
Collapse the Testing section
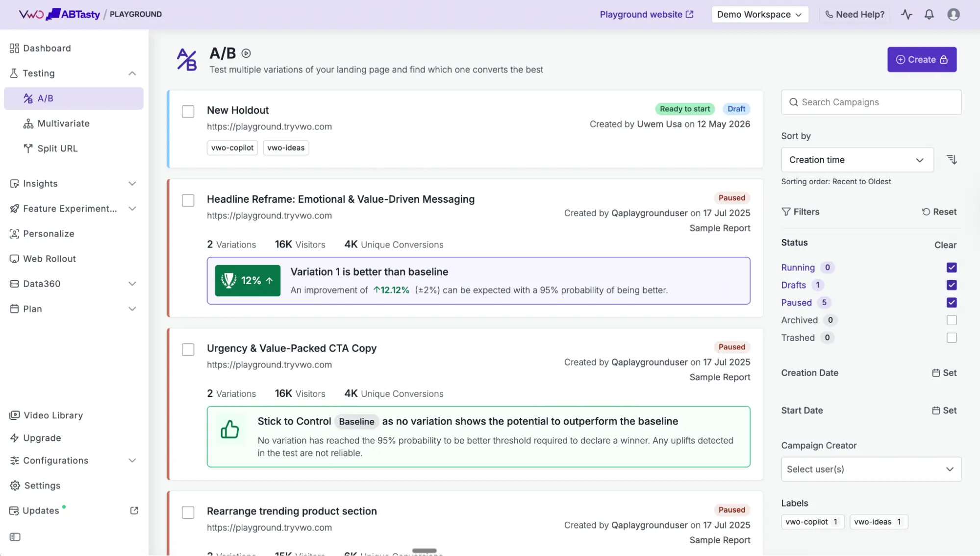[x=132, y=73]
